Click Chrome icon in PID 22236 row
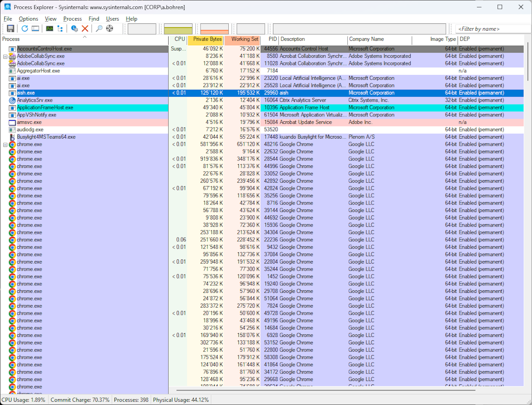Viewport: 532px width, 405px height. point(12,240)
